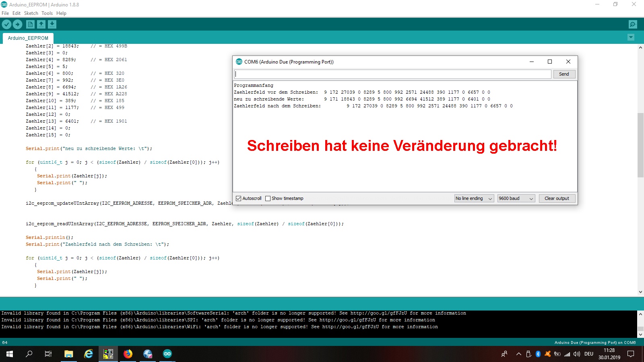Click the Arduino logo in COM6 window title
This screenshot has width=644, height=362.
point(239,62)
